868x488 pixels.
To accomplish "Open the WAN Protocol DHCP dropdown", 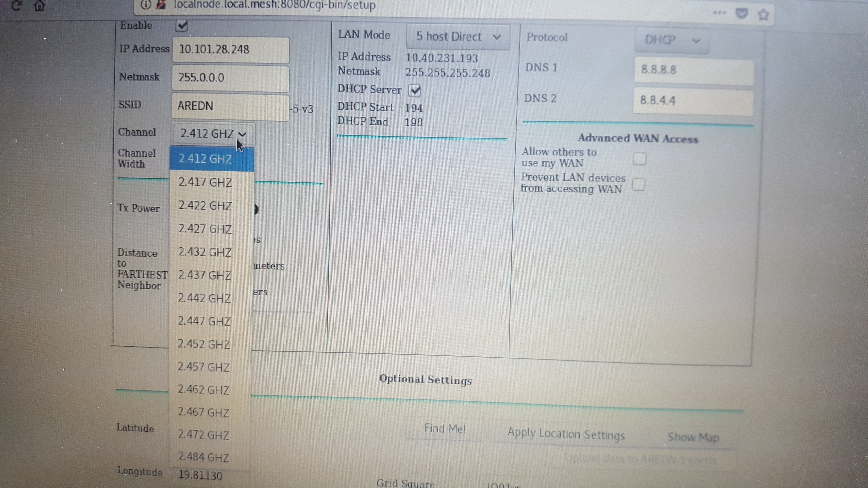I will tap(672, 40).
